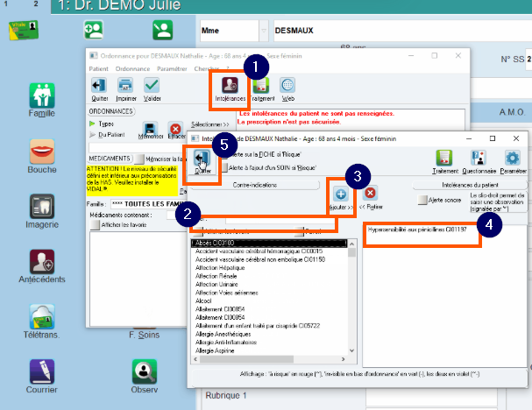
Task: Select Affection Rénale in the list
Action: tap(216, 276)
